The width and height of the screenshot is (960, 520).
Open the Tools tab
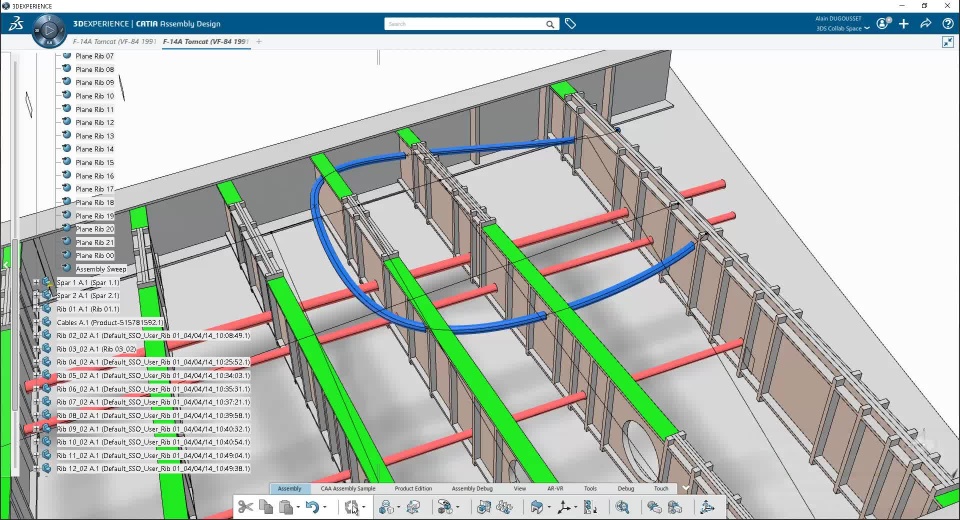pos(590,488)
